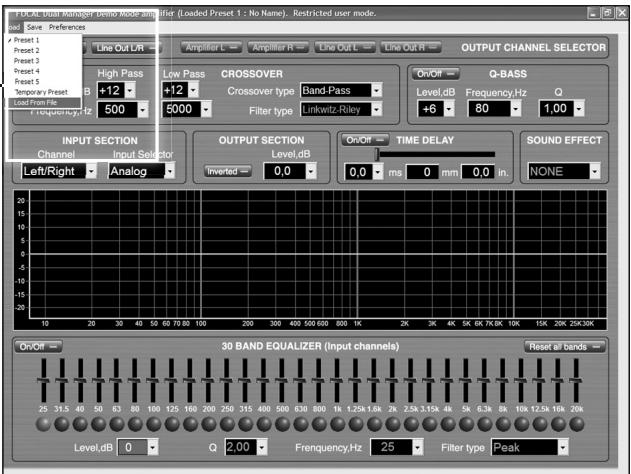Screen dimensions: 631x474
Task: Open the Linkwitz-Riley filter type dropdown
Action: pos(376,109)
